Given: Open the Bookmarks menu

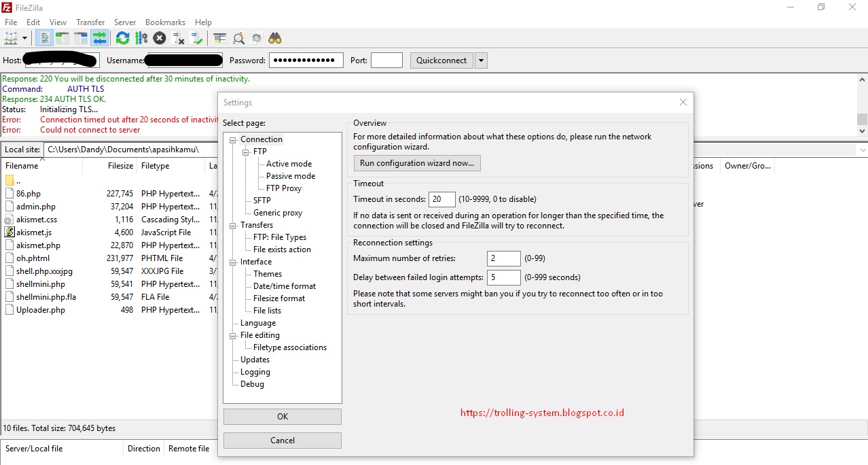Looking at the screenshot, I should (165, 22).
